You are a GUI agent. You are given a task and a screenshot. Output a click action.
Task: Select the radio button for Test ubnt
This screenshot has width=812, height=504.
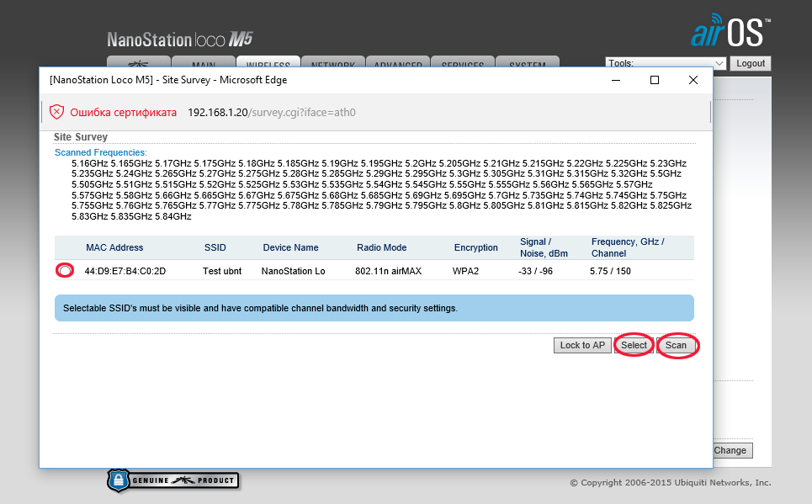pos(65,271)
